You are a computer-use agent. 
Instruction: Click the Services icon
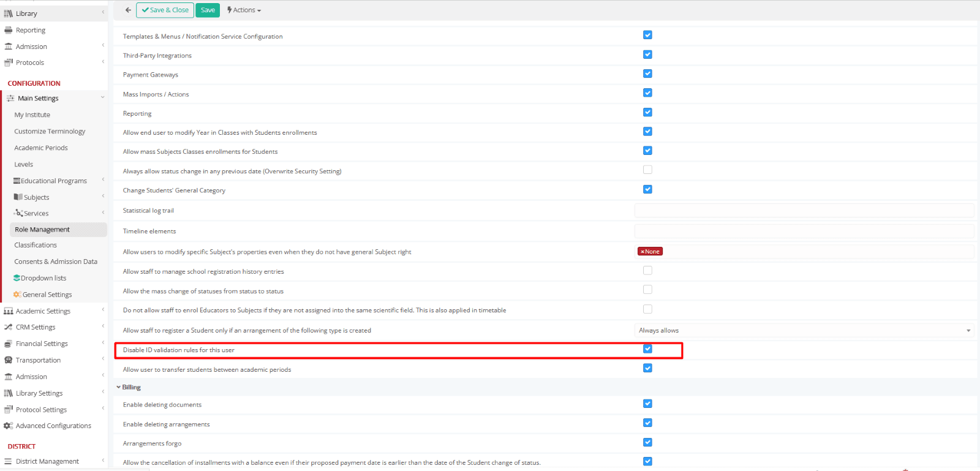click(x=18, y=213)
